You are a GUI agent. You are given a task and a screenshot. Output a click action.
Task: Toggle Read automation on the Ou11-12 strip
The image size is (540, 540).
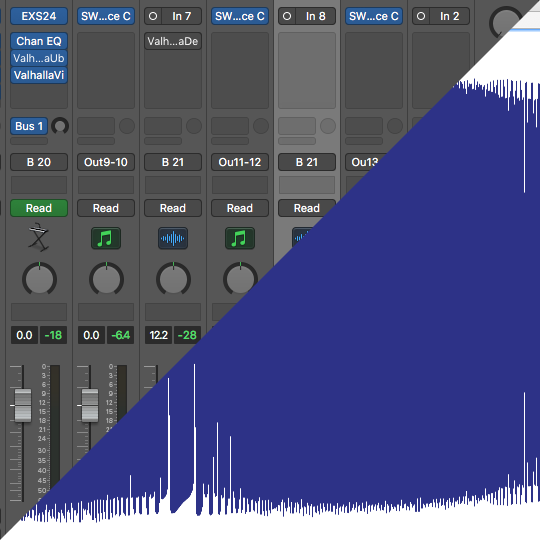pos(240,208)
